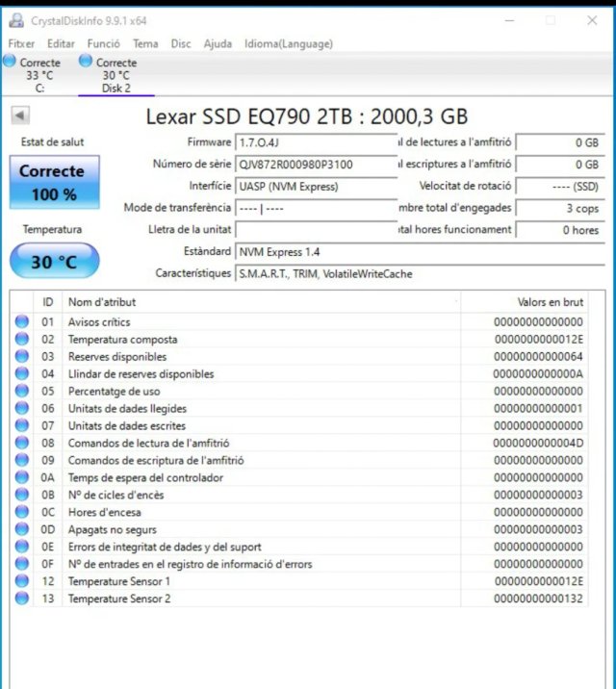Select the Disk 2 drive tab

116,74
